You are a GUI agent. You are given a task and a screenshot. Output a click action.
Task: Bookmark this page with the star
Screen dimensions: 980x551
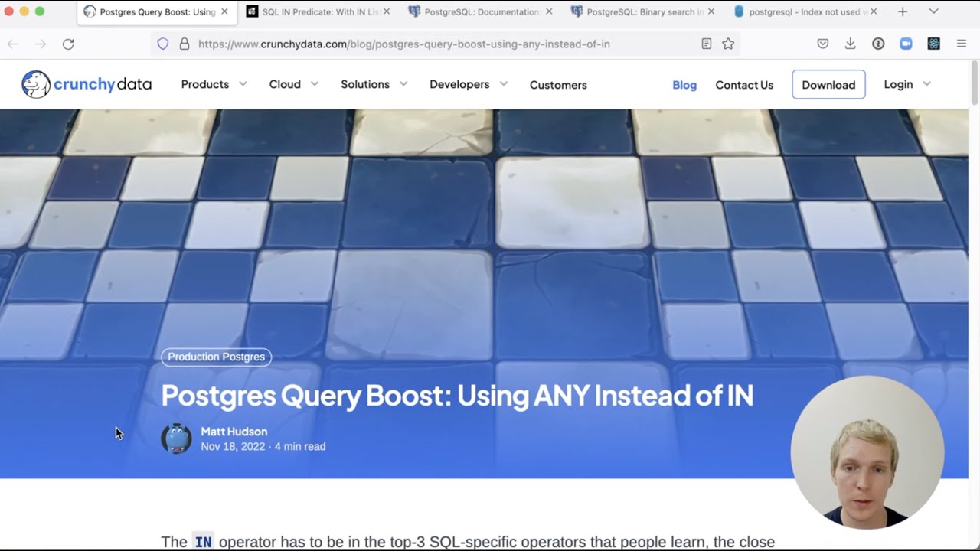(x=728, y=44)
